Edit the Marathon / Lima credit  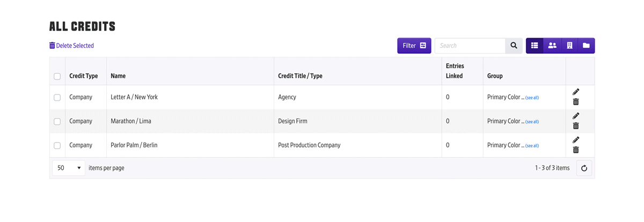576,116
